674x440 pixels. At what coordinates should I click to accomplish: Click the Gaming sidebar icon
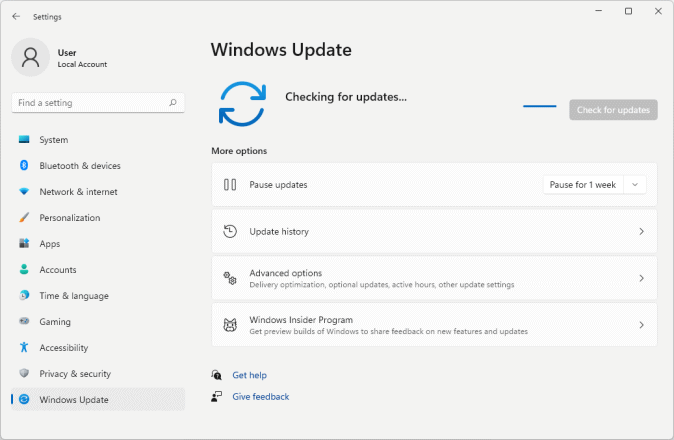tap(24, 322)
